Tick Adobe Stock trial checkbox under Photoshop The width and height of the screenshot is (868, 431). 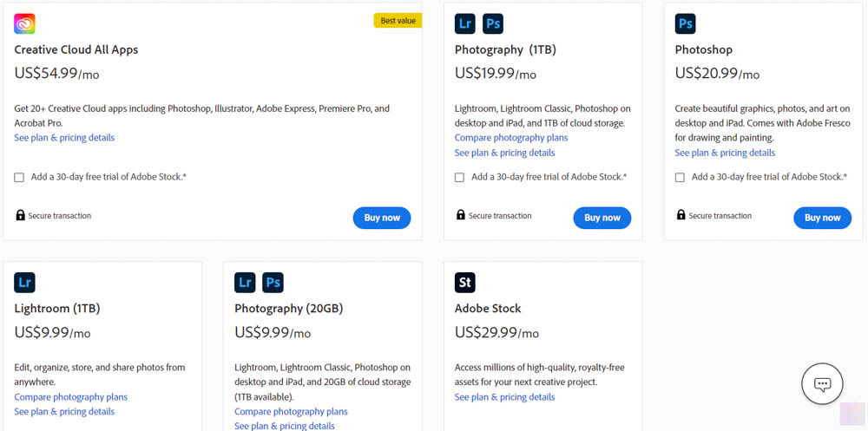point(680,178)
